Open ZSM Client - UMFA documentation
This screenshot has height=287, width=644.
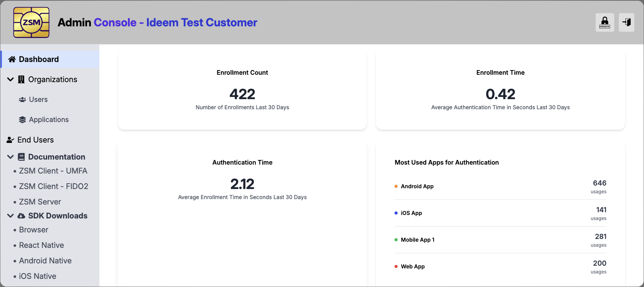coord(53,171)
